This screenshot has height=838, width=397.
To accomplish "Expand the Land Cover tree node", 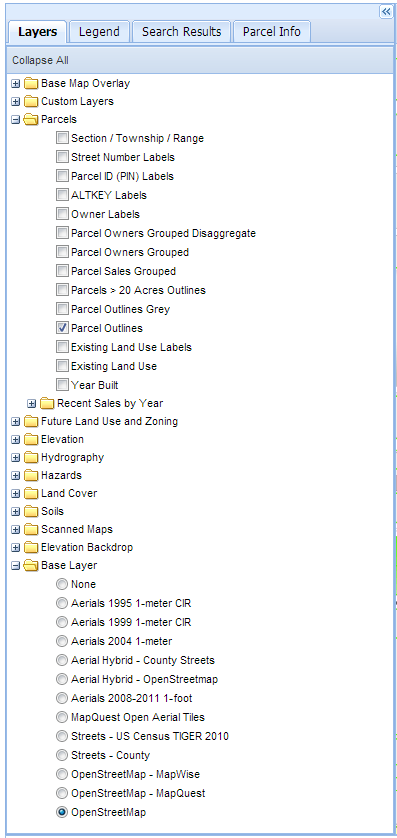I will click(x=15, y=494).
